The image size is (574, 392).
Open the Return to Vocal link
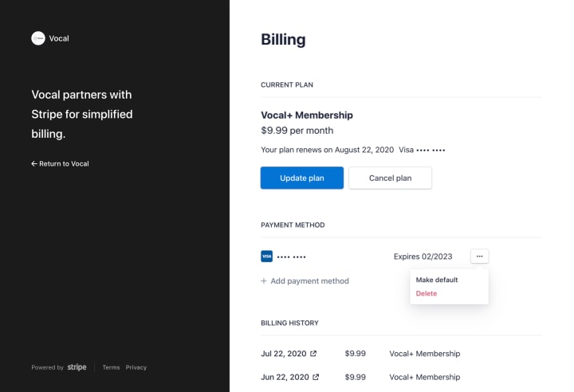pos(60,163)
